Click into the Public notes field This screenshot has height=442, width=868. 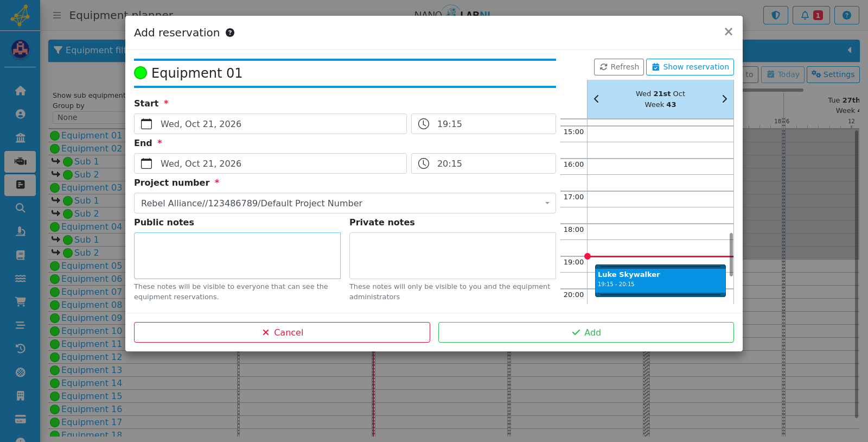pos(237,256)
